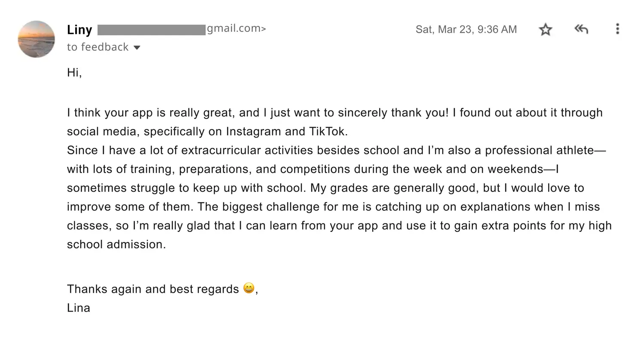
Task: Click the grinning emoji in the sign-off
Action: pyautogui.click(x=248, y=288)
